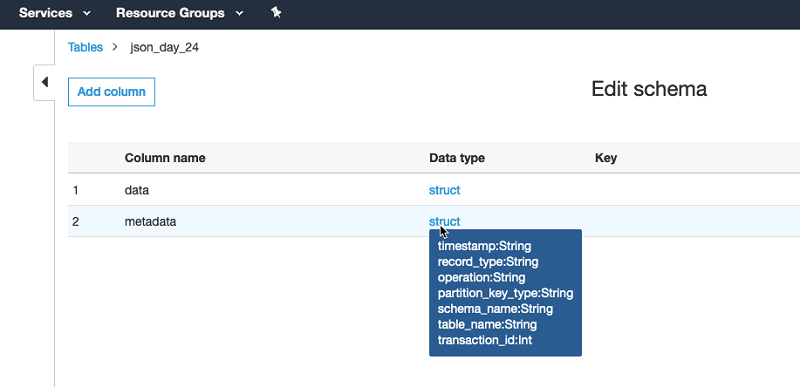Go to the Tables breadcrumb link

(x=85, y=47)
